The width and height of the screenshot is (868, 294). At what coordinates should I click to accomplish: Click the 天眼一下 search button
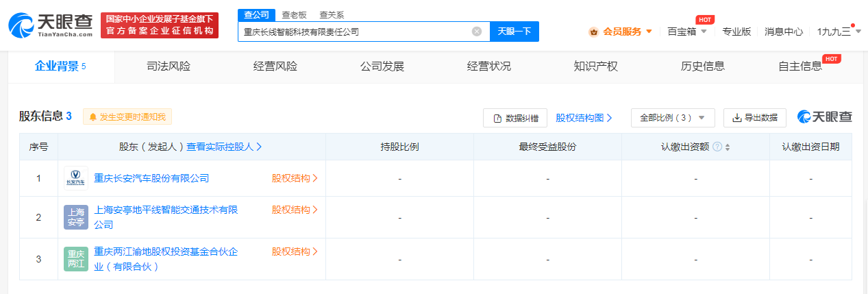click(514, 32)
